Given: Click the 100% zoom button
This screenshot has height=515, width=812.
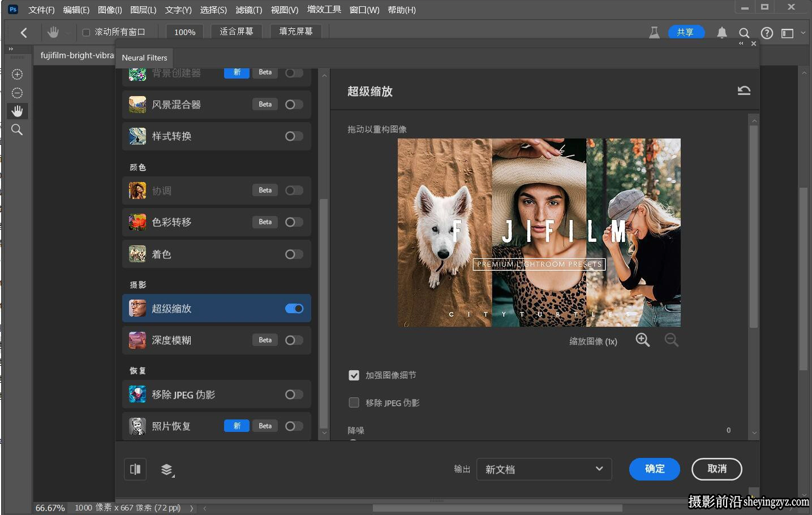Looking at the screenshot, I should point(185,32).
